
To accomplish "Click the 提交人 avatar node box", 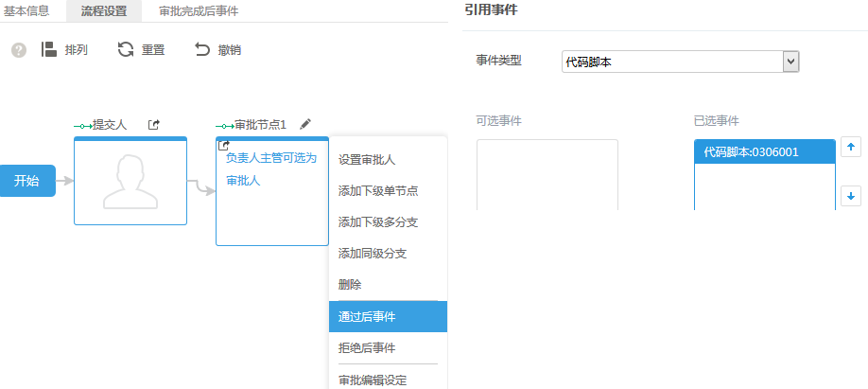I will [x=130, y=181].
